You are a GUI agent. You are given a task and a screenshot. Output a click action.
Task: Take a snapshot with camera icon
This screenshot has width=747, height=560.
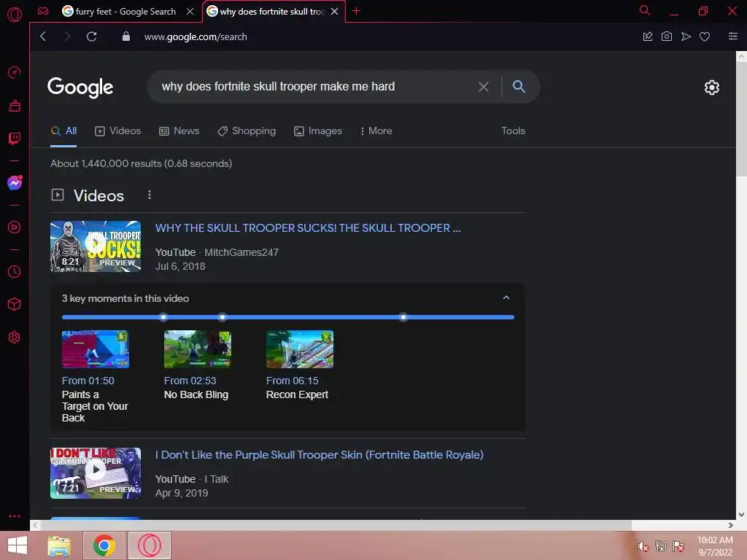[x=667, y=36]
